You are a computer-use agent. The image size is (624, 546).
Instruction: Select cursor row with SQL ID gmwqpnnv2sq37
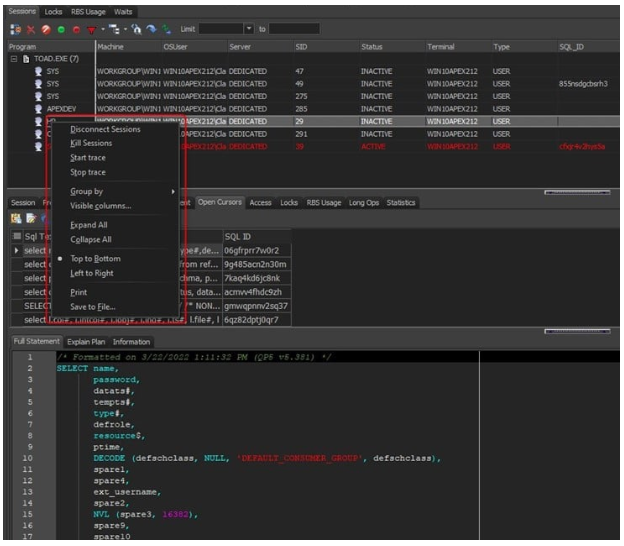[151, 306]
